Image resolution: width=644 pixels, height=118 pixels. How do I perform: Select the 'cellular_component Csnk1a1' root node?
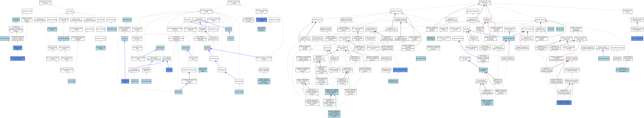pos(234,2)
